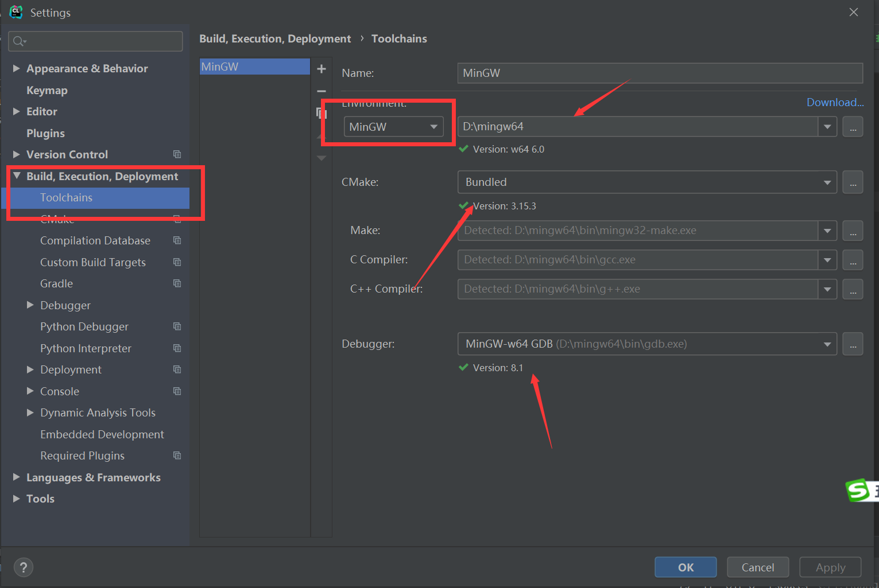The height and width of the screenshot is (588, 879).
Task: Open Python Interpreter settings
Action: pyautogui.click(x=86, y=348)
